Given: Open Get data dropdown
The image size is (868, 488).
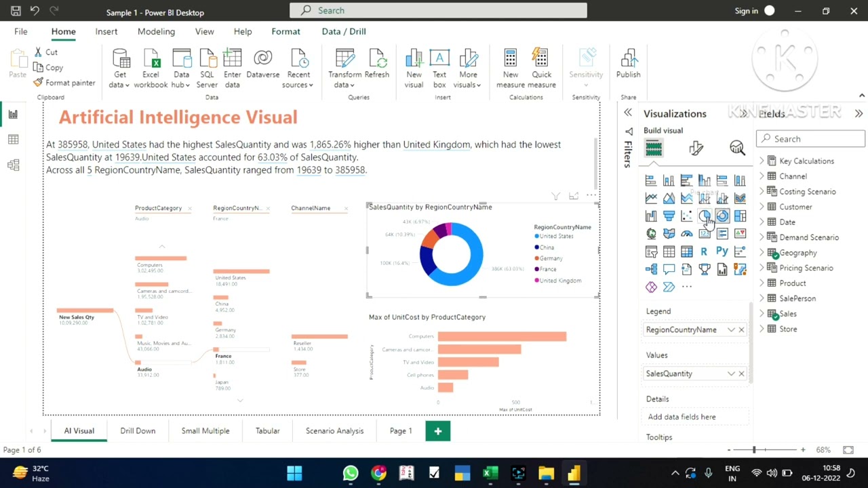Looking at the screenshot, I should (x=120, y=68).
